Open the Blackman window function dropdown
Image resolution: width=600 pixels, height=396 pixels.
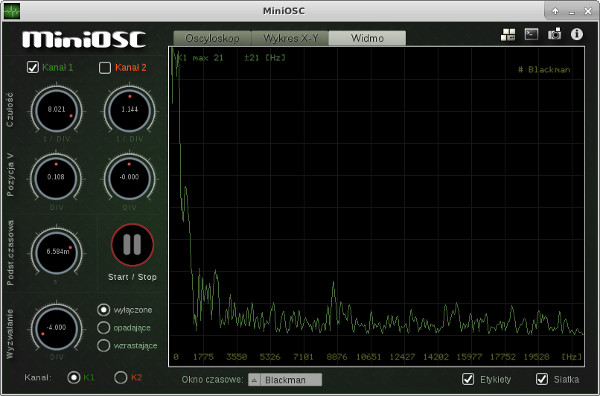285,380
